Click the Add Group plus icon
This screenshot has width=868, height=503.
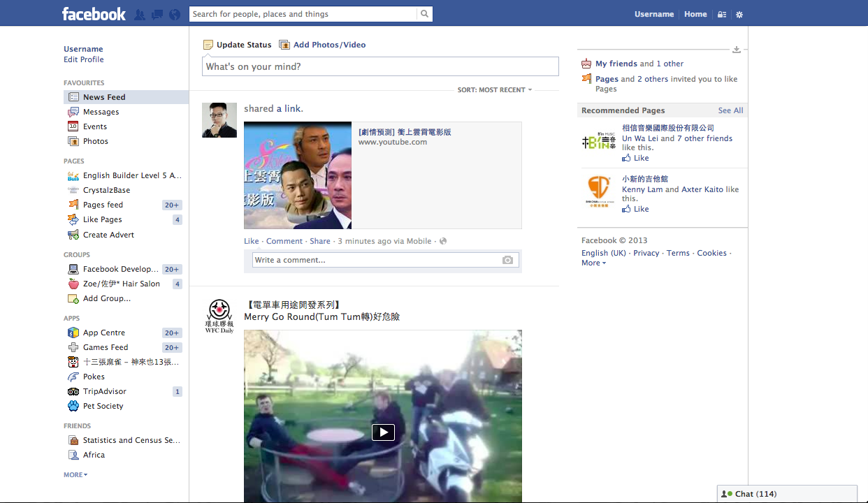[73, 298]
